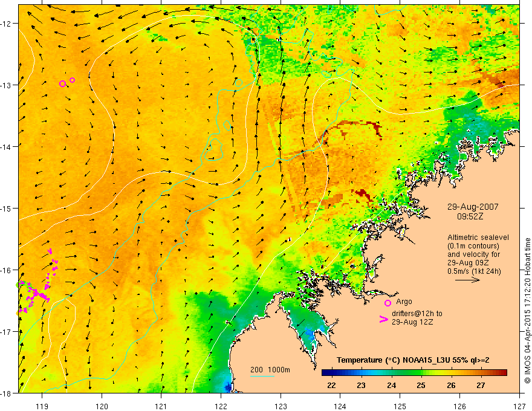Screen dimensions: 532x411
Task: Click the color bar label '22'
Action: [331, 385]
